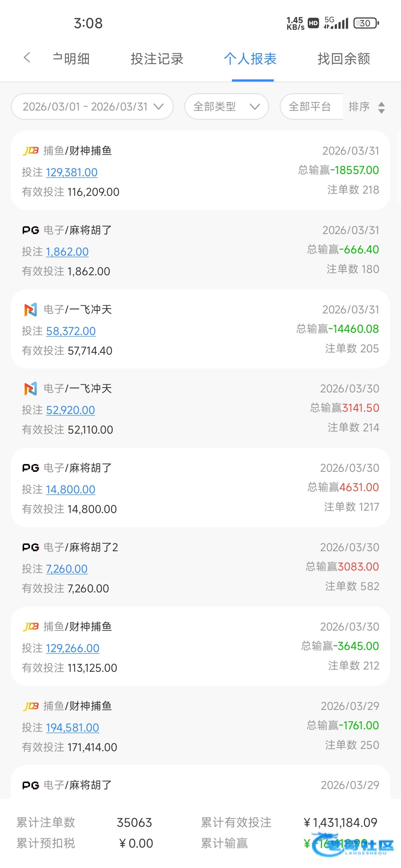This screenshot has height=868, width=401.
Task: Select the 麻将胡了 record dated 2026/03/31
Action: 200,250
